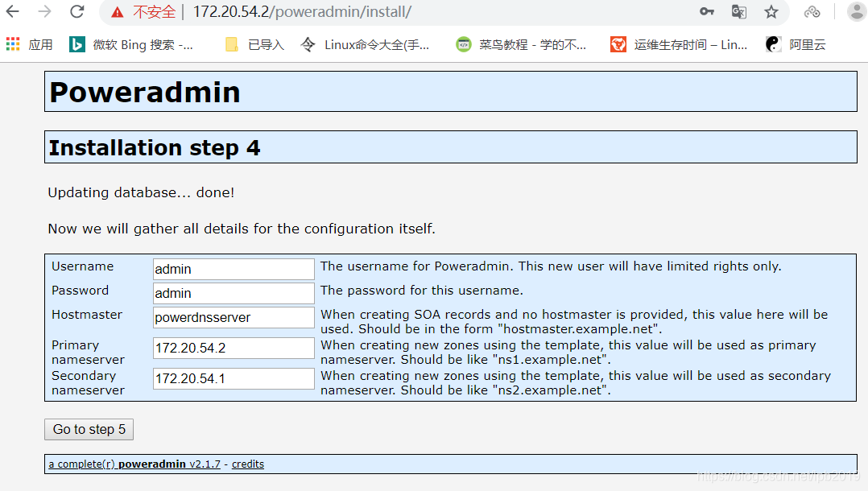Edit the Primary nameserver field
Image resolution: width=868 pixels, height=491 pixels.
point(234,349)
